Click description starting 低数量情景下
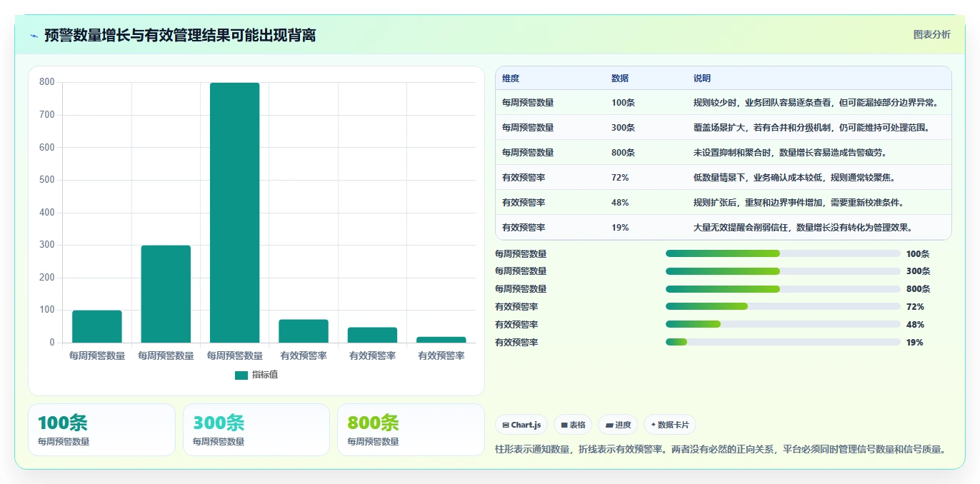 coord(794,178)
